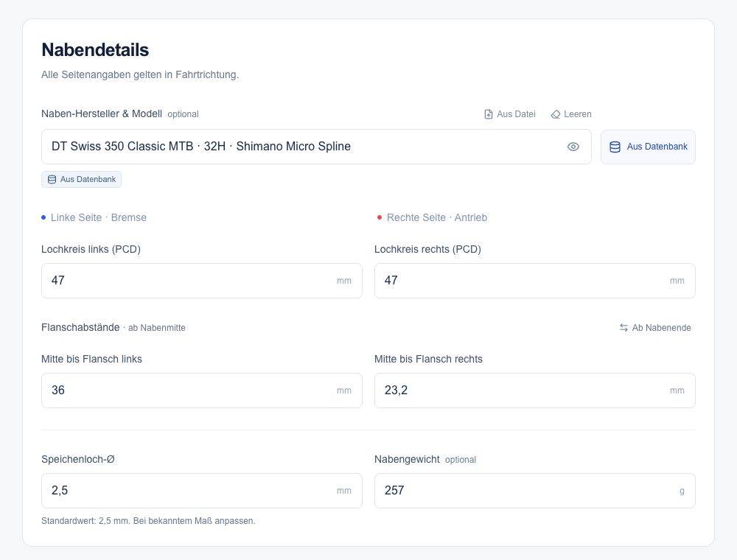
Task: Click the 'Speichenloch-Ø' label
Action: click(78, 459)
